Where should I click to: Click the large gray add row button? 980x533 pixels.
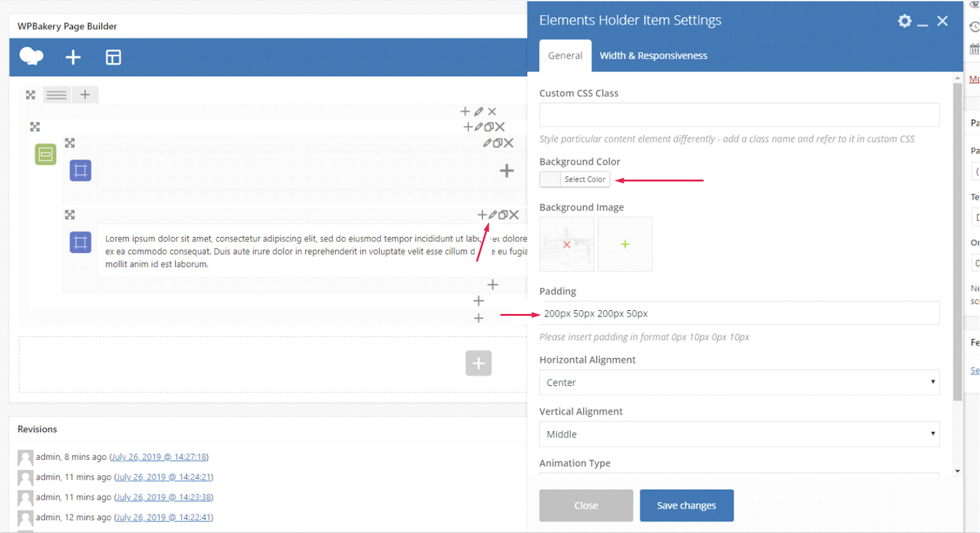point(479,363)
